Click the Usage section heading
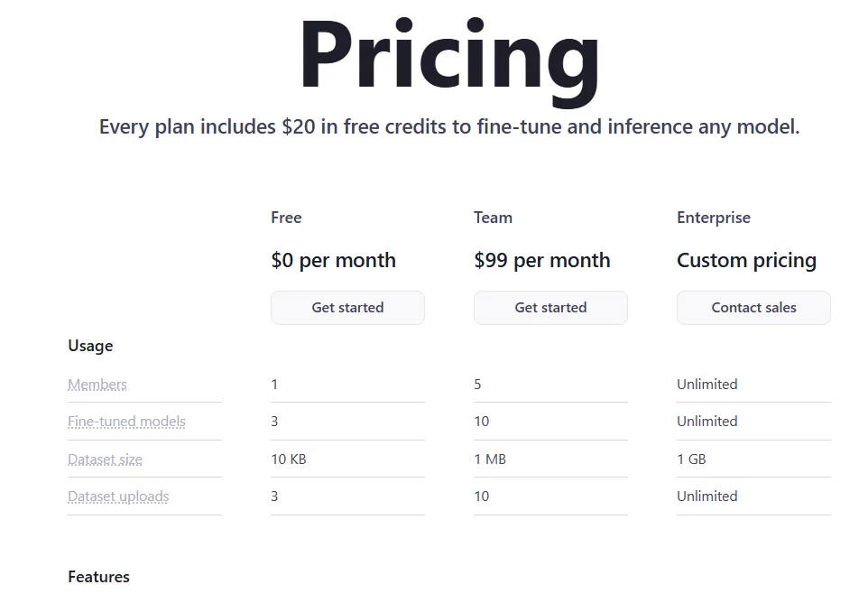Screen dimensions: 868x594 90,346
